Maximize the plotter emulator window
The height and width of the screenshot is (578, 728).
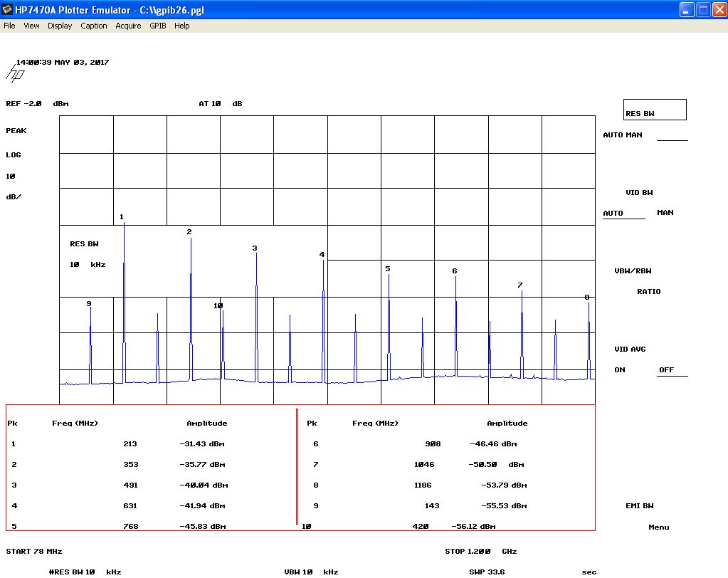coord(703,10)
